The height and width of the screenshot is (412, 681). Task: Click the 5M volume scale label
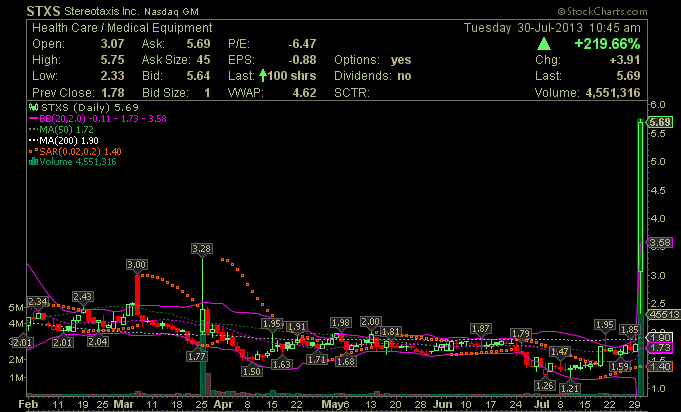pos(16,308)
